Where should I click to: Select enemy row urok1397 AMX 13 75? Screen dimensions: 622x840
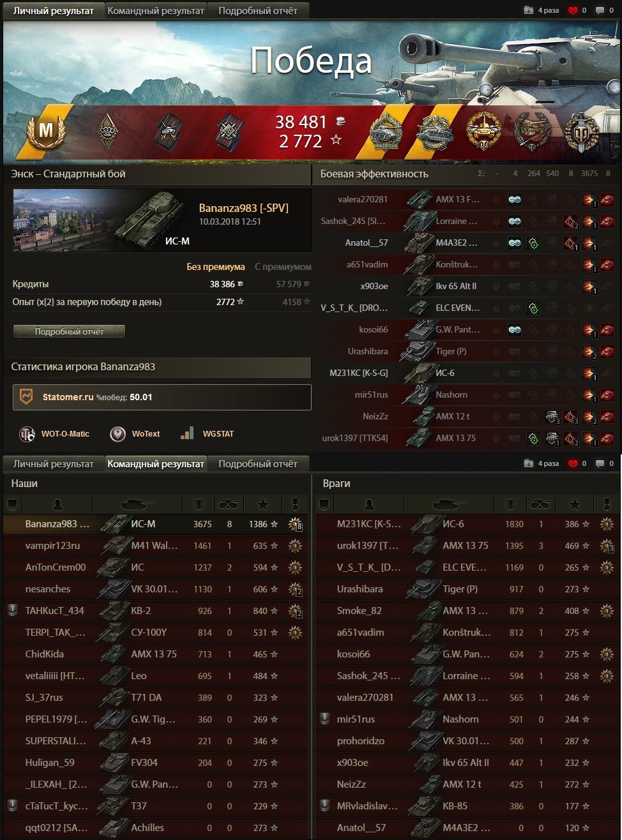(467, 546)
